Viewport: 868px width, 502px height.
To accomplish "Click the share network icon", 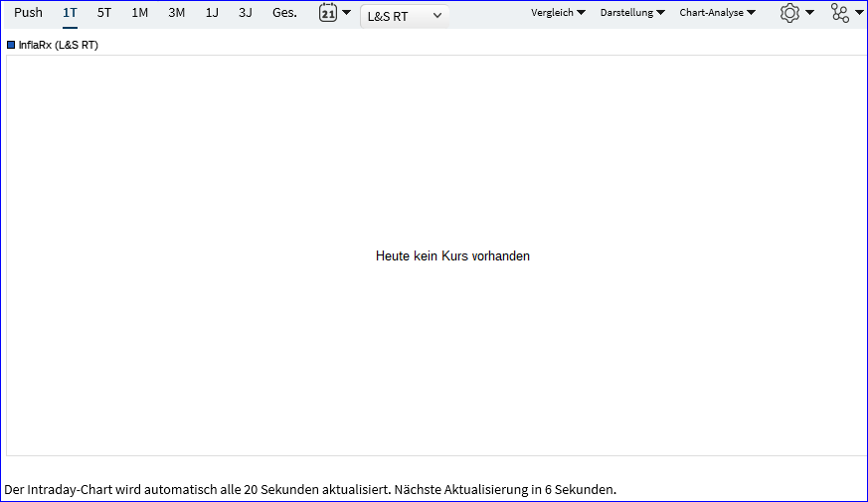I will point(840,13).
